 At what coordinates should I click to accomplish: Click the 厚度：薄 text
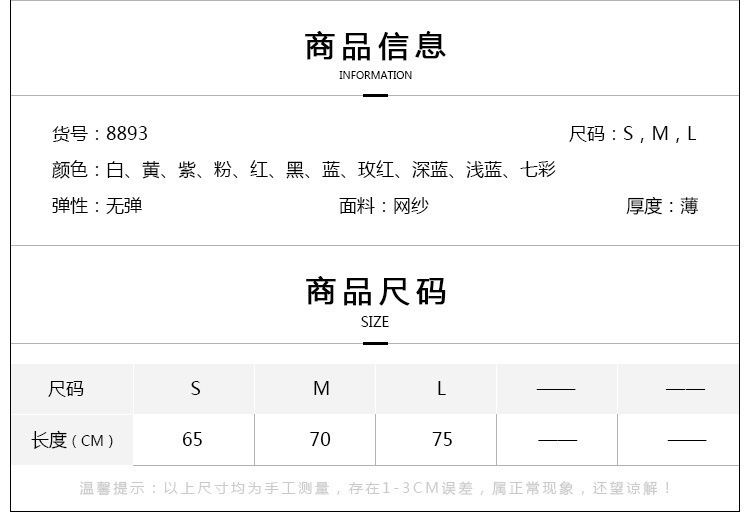click(662, 206)
